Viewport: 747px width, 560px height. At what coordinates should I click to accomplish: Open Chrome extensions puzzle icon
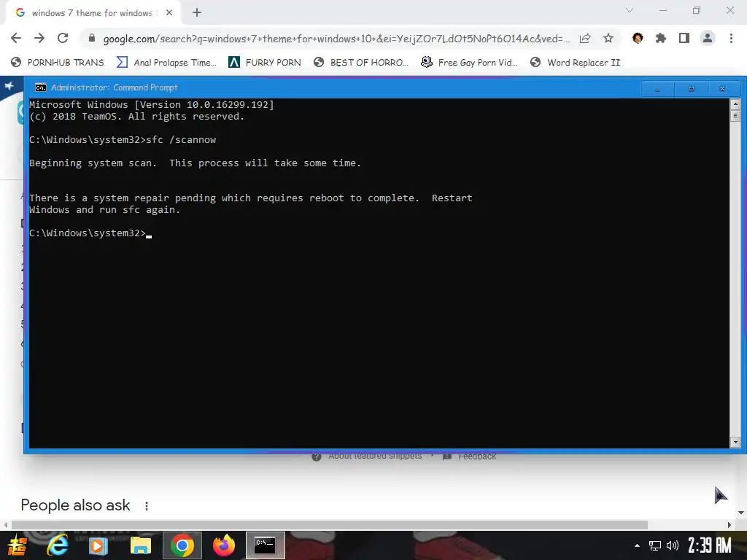(x=661, y=38)
